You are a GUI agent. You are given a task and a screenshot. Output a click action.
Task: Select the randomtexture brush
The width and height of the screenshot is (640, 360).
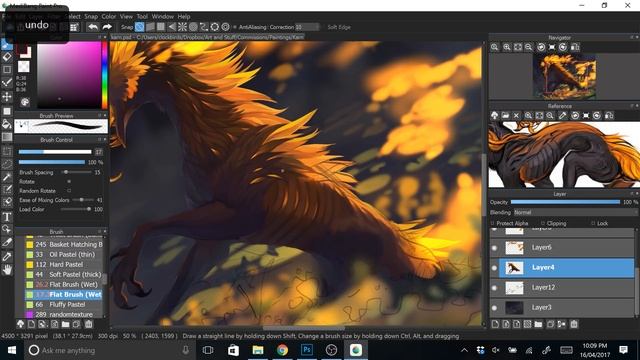63,315
